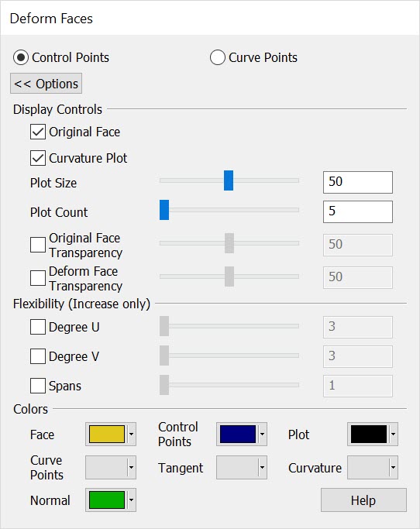420x529 pixels.
Task: Click the Plot Size slider handle
Action: point(229,180)
